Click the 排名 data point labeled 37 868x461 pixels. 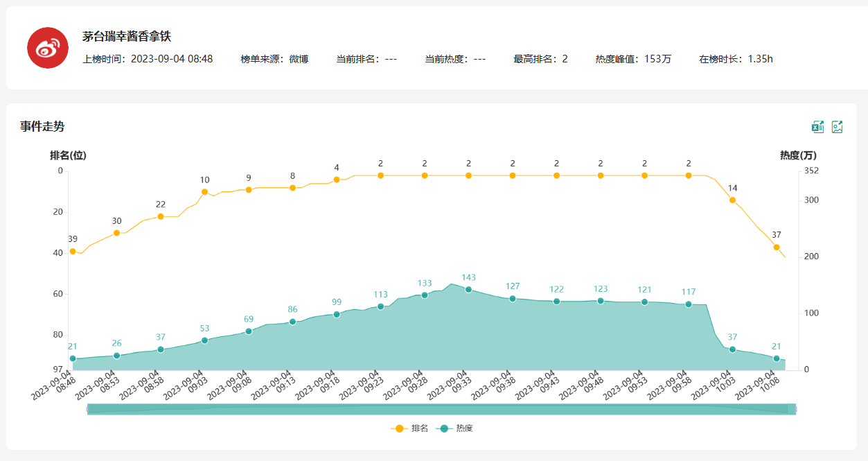coord(777,247)
